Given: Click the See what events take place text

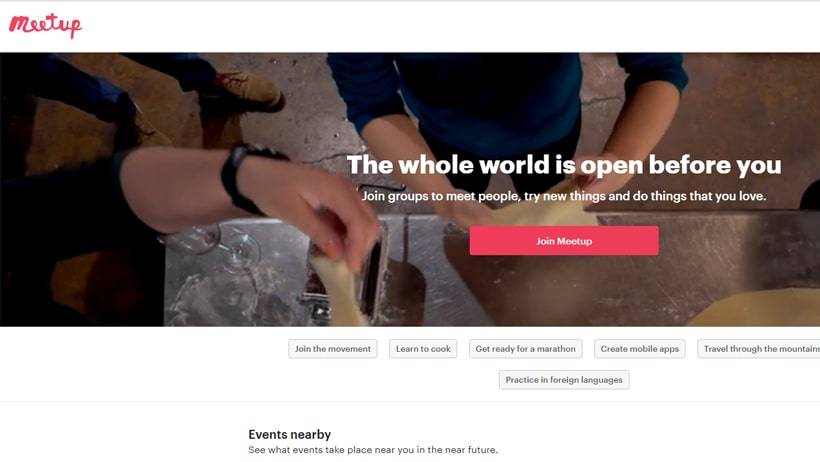Looking at the screenshot, I should pyautogui.click(x=373, y=450).
